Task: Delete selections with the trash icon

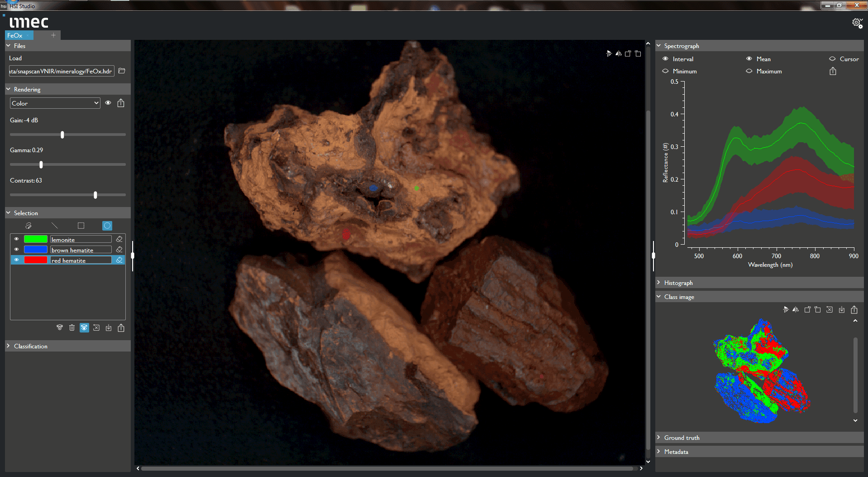Action: (x=72, y=327)
